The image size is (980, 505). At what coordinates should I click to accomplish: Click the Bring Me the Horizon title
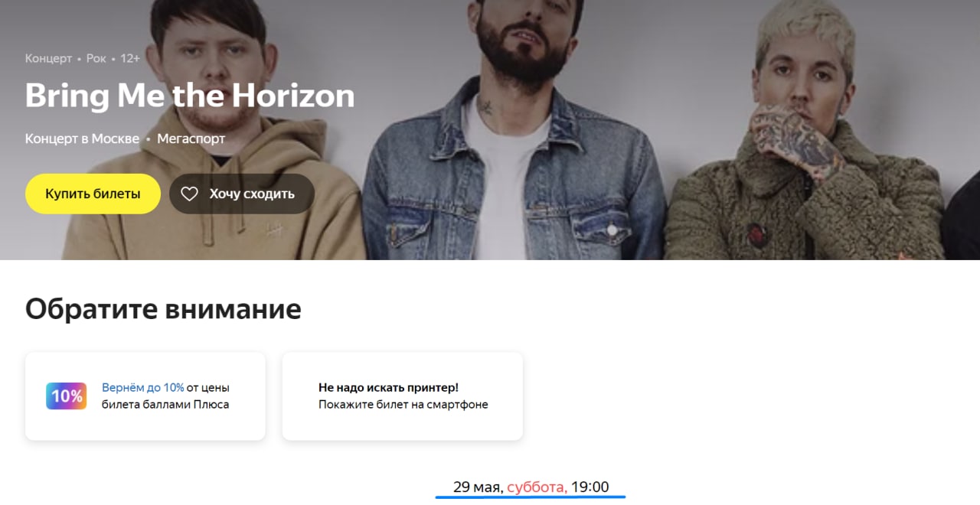190,96
